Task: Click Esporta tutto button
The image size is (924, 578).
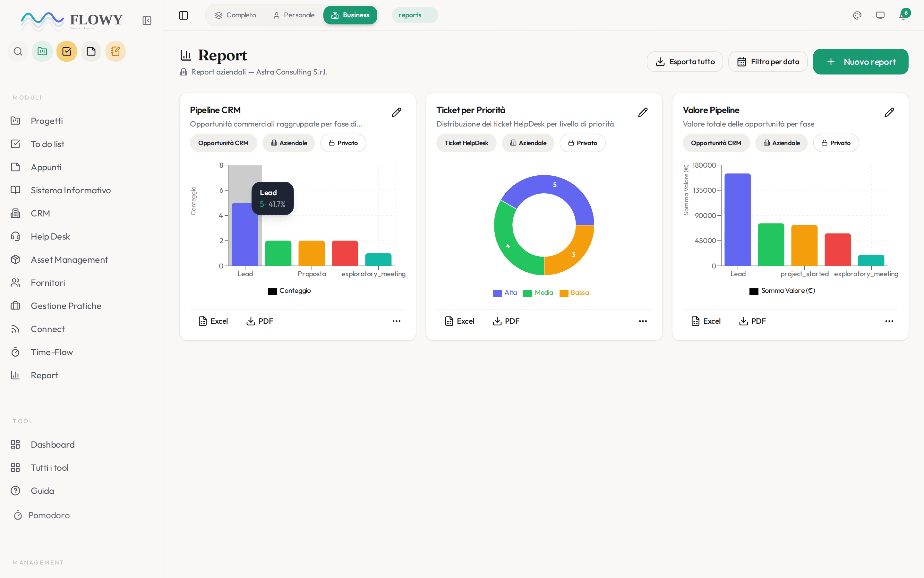Action: point(685,62)
